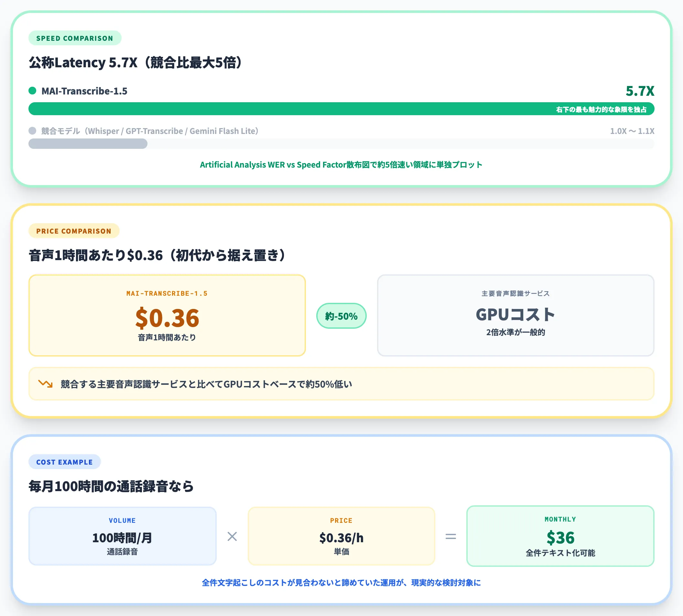
Task: Click the 主要音声認識サービス label
Action: pyautogui.click(x=515, y=293)
